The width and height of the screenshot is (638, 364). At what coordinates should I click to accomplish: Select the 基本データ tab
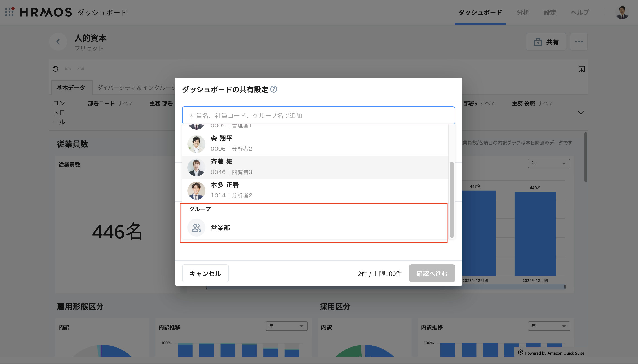click(71, 88)
